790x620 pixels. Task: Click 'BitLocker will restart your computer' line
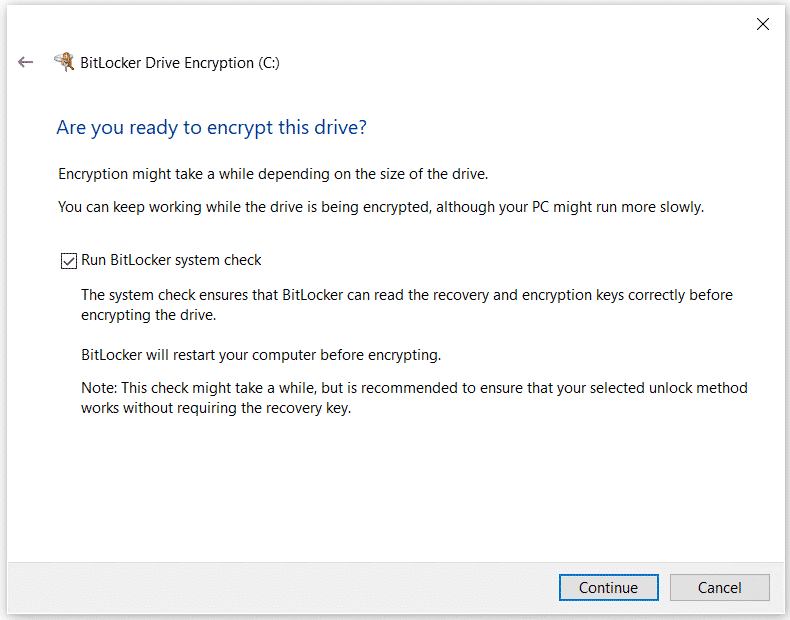(x=261, y=355)
